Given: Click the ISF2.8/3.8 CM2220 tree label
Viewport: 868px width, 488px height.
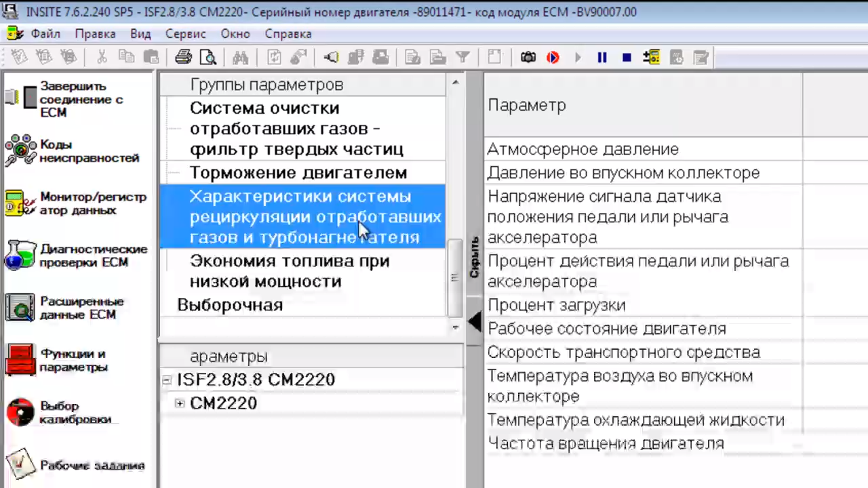Looking at the screenshot, I should click(x=256, y=380).
